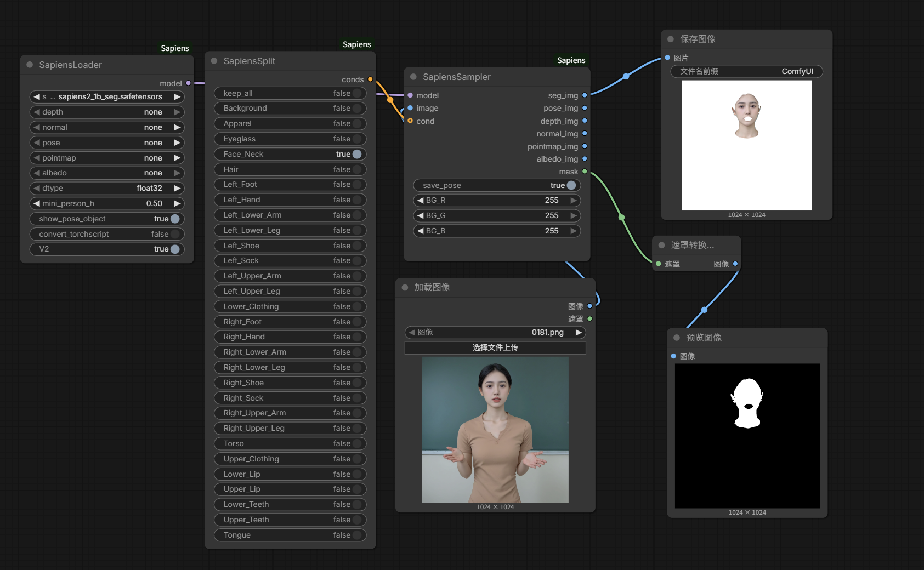
Task: Click the 遮罩 input socket on 遮罩转换 node
Action: click(x=659, y=264)
